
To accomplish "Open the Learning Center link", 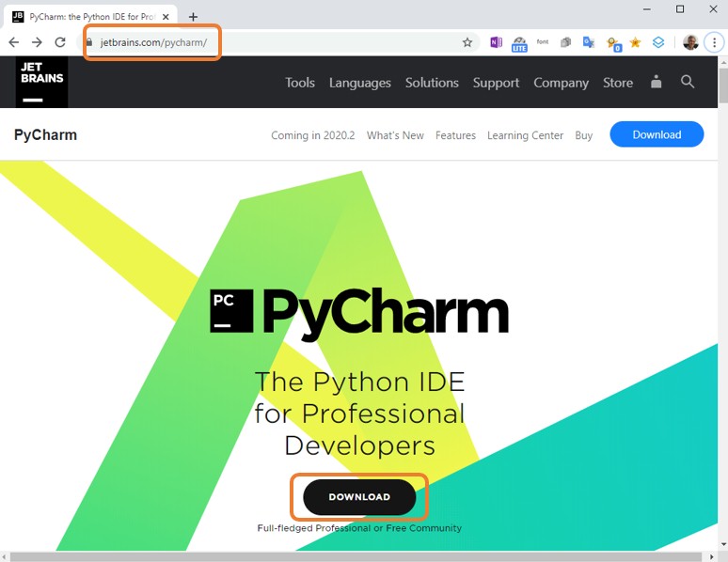I will pyautogui.click(x=525, y=135).
